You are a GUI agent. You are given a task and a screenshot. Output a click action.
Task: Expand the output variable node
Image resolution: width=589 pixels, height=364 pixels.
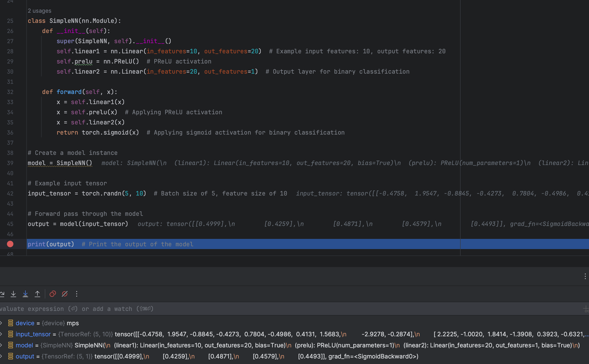pos(1,356)
